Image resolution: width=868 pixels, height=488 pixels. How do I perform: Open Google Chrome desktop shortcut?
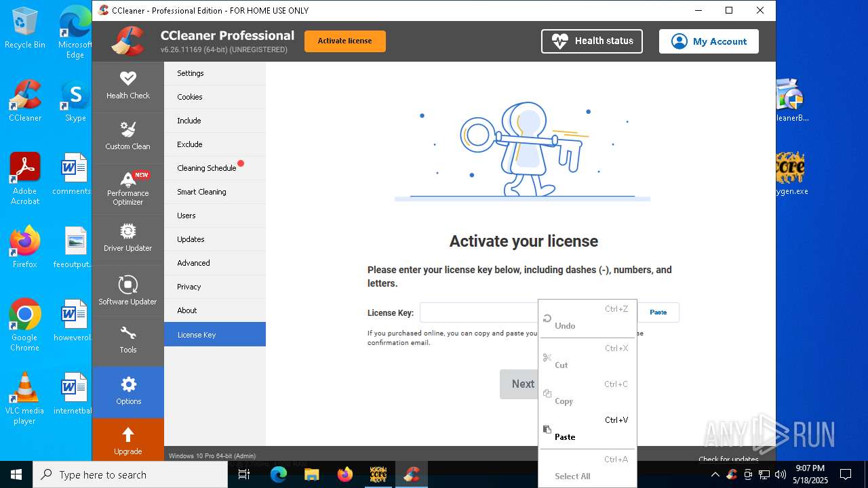[25, 325]
